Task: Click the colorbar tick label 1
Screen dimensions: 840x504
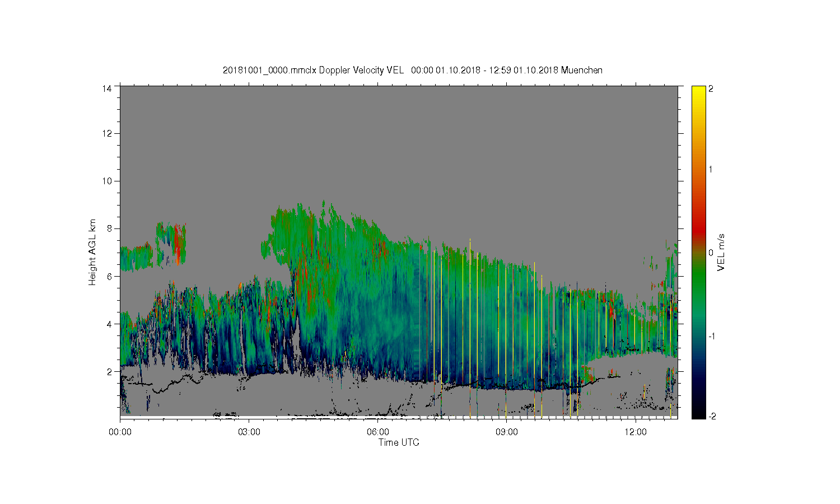Action: pos(711,169)
